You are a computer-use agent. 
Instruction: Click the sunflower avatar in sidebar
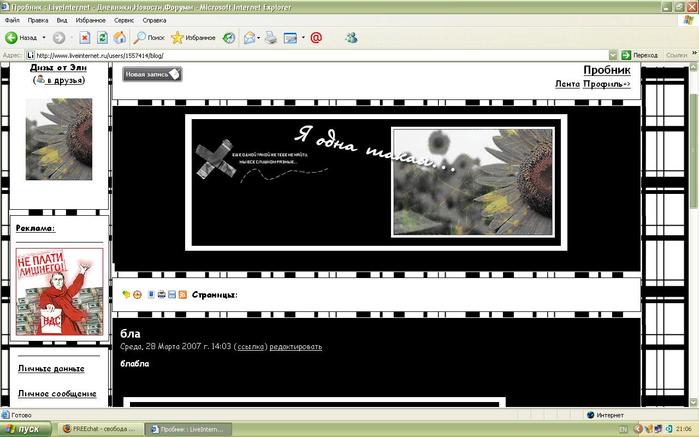point(59,139)
